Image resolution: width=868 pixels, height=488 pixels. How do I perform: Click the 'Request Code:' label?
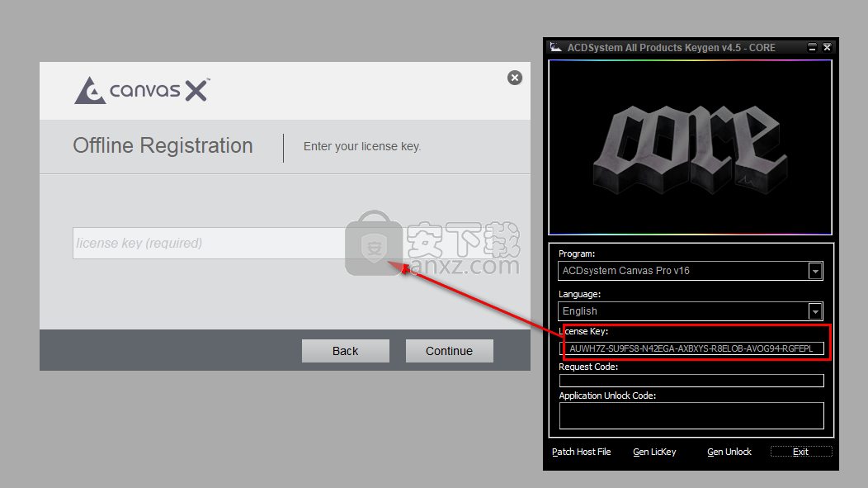[x=588, y=367]
